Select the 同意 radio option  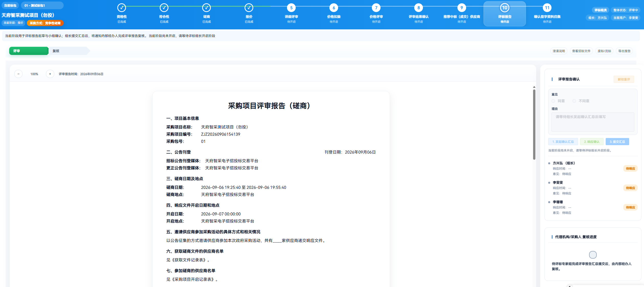click(x=553, y=101)
